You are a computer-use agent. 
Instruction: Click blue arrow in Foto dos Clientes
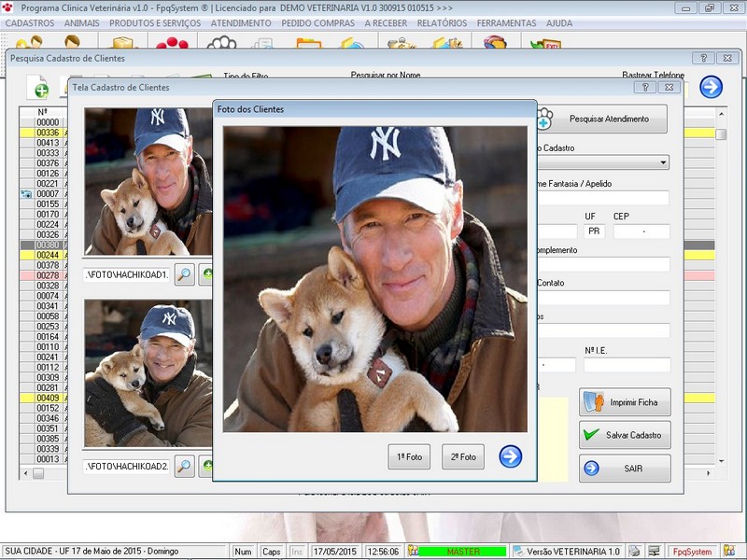coord(510,456)
